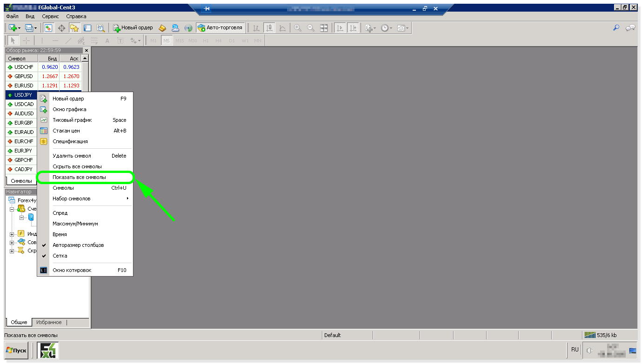Open the Toolbox panel toolbar icon
This screenshot has width=642, height=364.
point(87,28)
